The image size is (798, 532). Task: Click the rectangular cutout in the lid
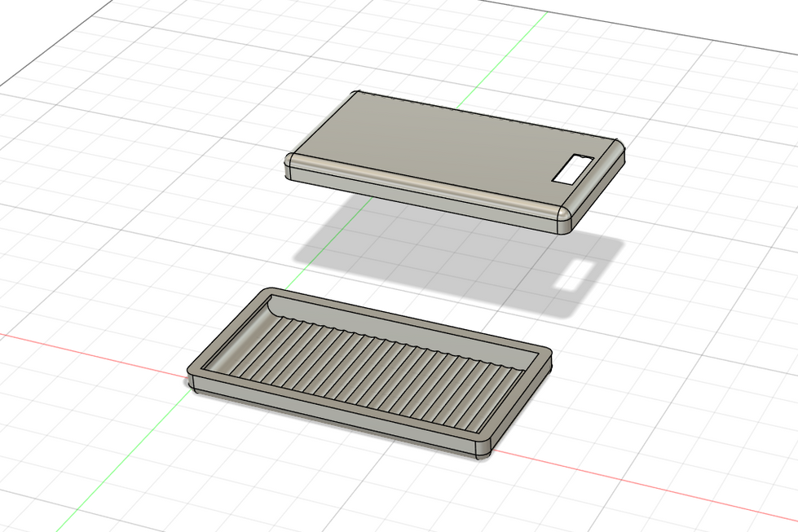coord(572,169)
